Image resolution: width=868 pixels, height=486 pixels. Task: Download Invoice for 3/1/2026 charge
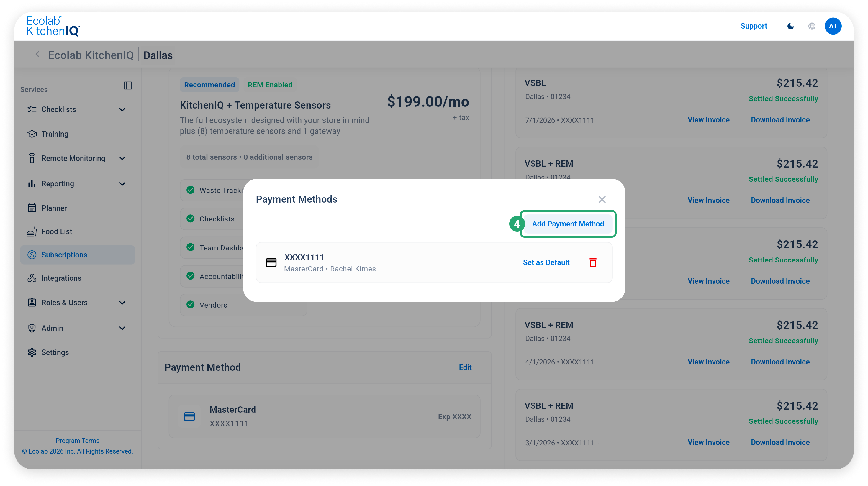click(x=780, y=443)
